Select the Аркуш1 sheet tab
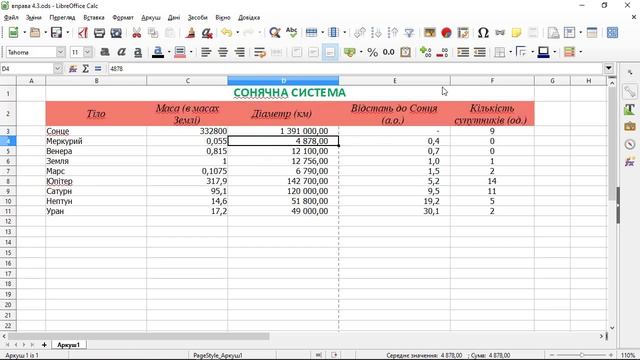640x360 pixels. [x=68, y=345]
